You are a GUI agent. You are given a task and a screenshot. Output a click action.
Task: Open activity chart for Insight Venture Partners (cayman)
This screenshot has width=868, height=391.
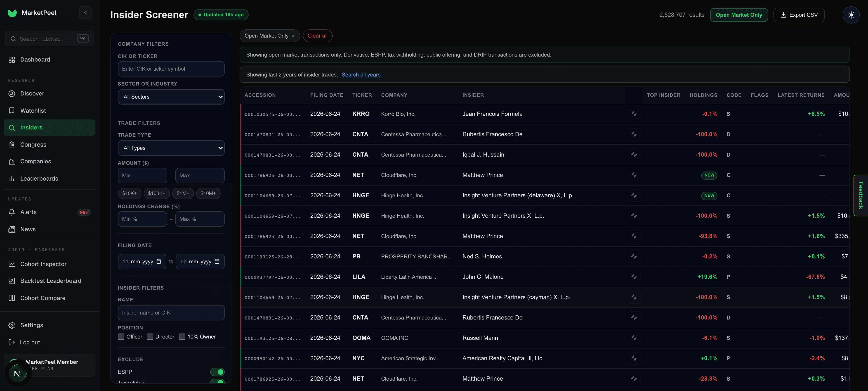(x=634, y=297)
